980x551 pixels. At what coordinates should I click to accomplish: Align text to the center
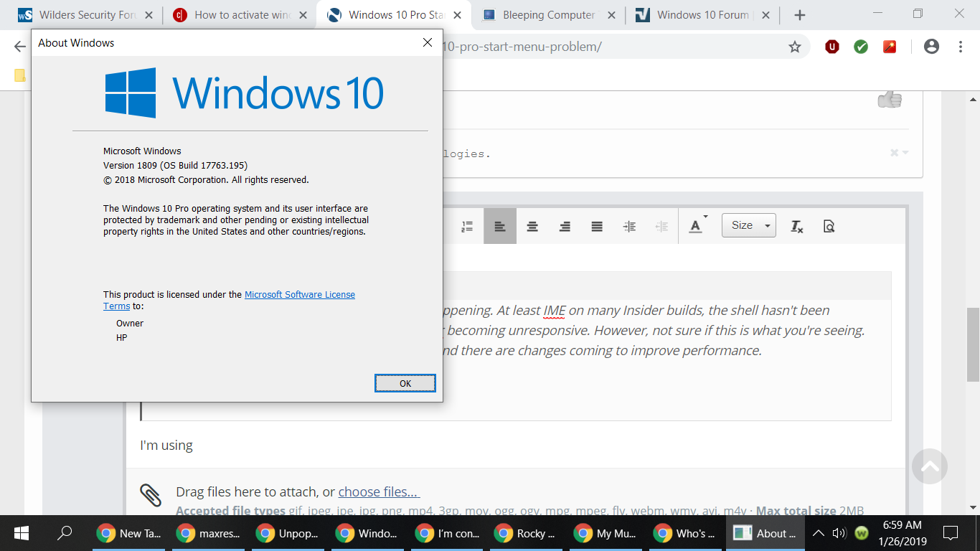click(532, 225)
